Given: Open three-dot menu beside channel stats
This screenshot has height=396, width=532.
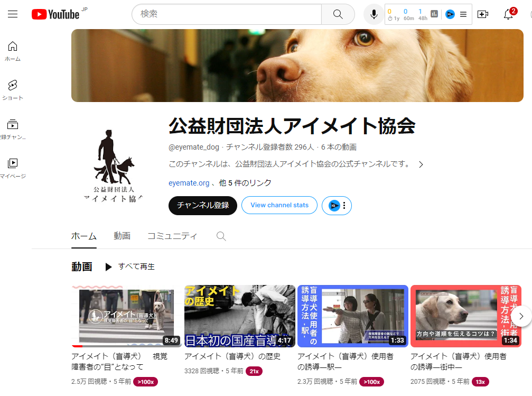Looking at the screenshot, I should [x=344, y=206].
